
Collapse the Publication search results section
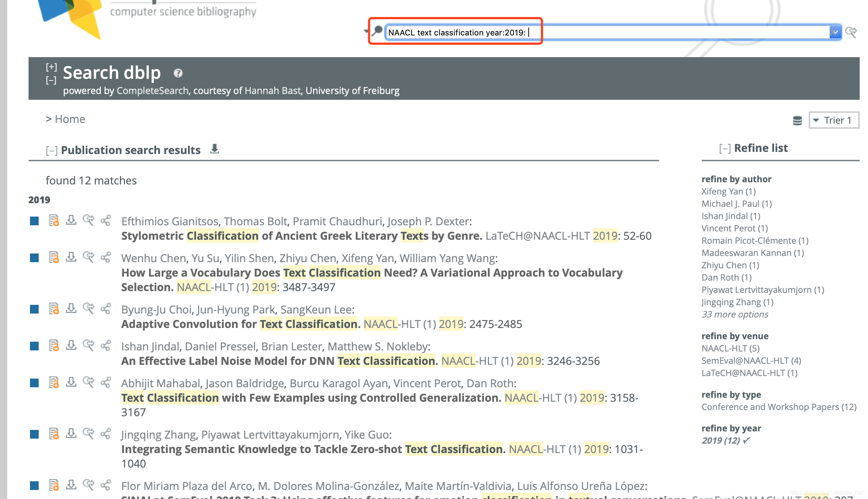(51, 150)
